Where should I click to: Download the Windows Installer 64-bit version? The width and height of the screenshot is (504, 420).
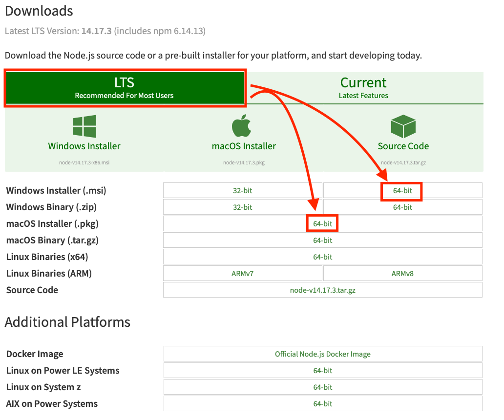pyautogui.click(x=401, y=190)
